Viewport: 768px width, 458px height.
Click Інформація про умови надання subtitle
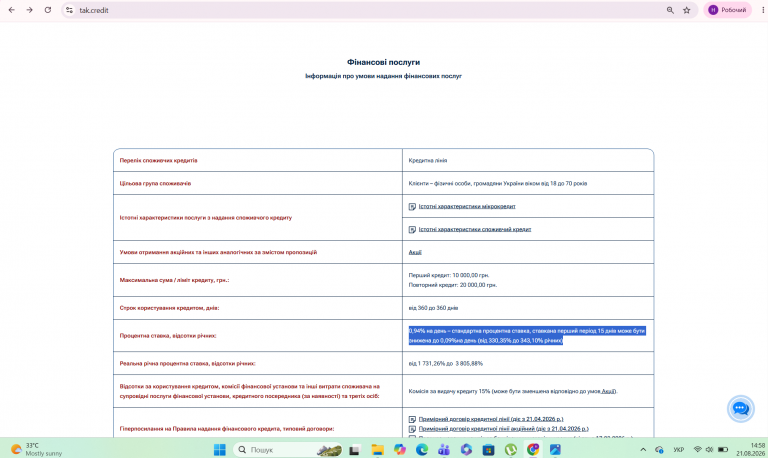pos(384,76)
